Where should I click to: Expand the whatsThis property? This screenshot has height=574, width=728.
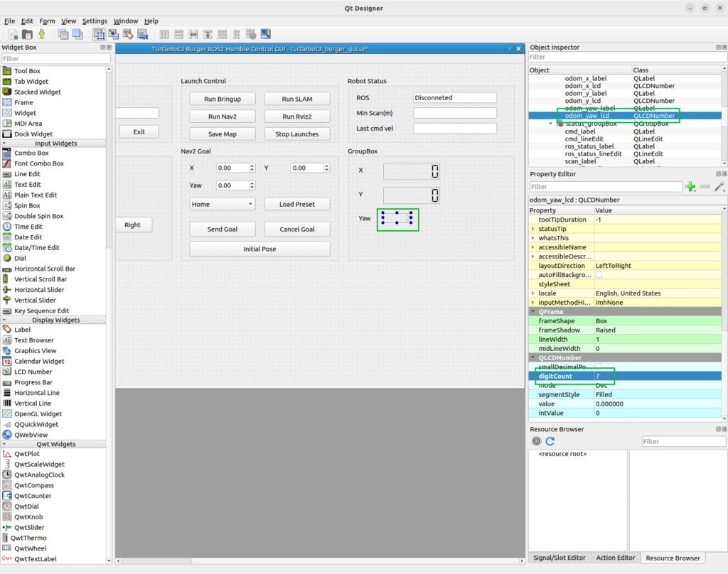(533, 238)
